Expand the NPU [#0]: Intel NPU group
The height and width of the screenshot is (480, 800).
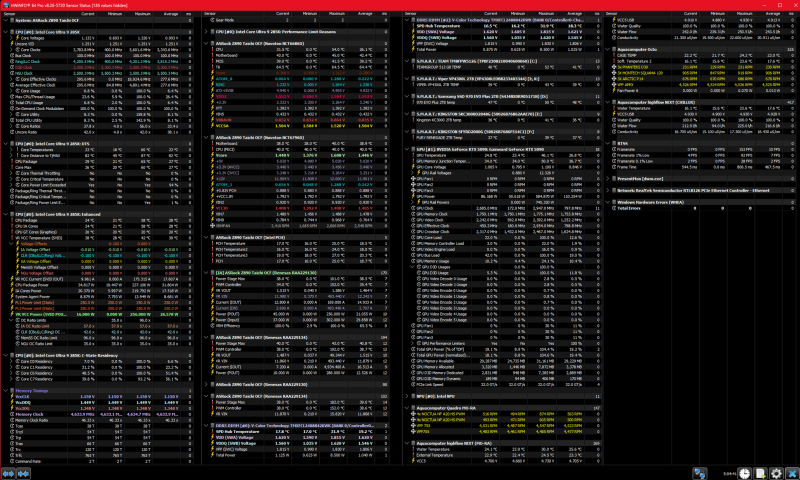(x=407, y=396)
